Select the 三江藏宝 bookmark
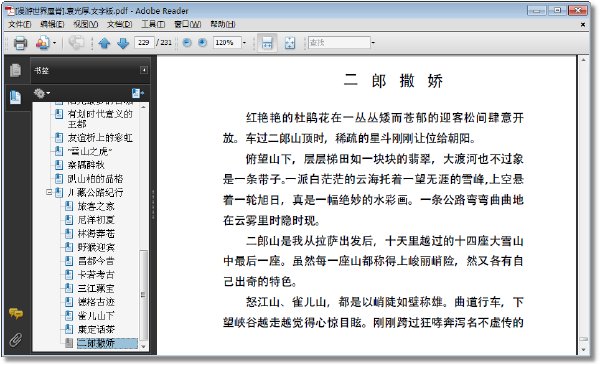The height and width of the screenshot is (366, 600). pyautogui.click(x=96, y=288)
